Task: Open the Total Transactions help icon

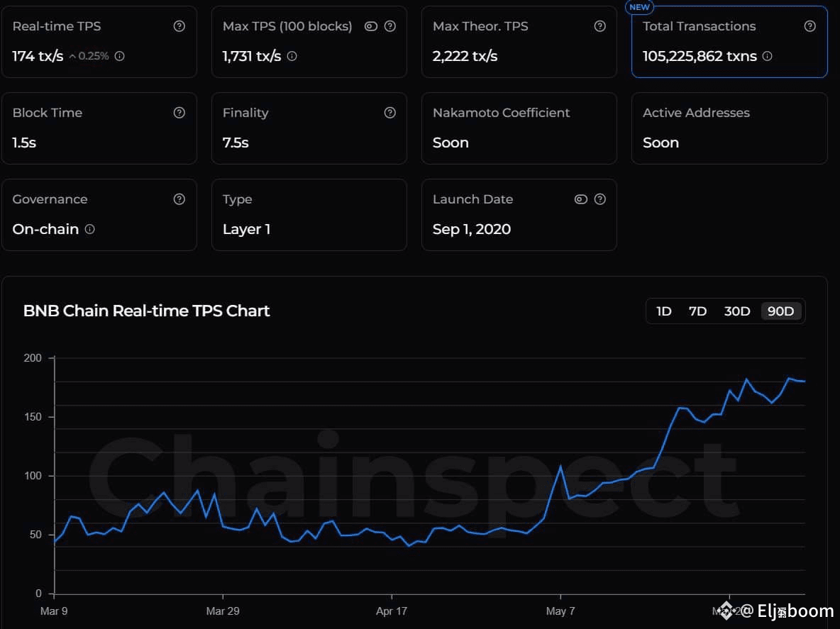Action: coord(809,26)
